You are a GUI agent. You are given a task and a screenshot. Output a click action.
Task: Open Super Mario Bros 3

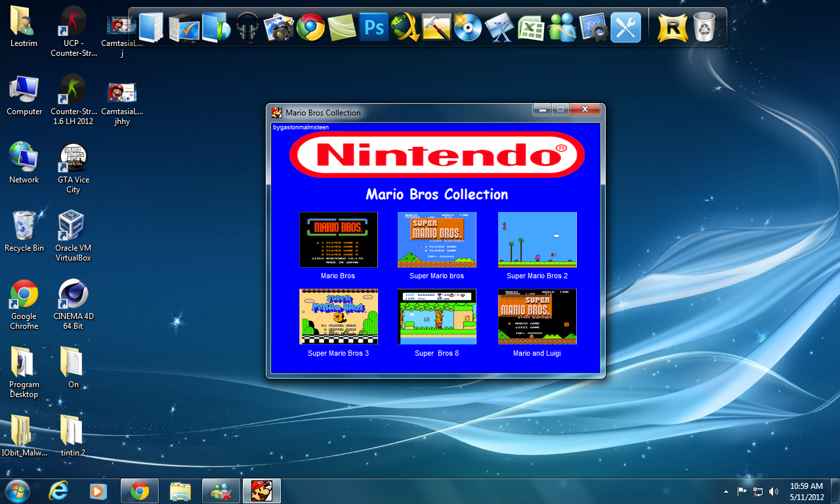pos(338,316)
